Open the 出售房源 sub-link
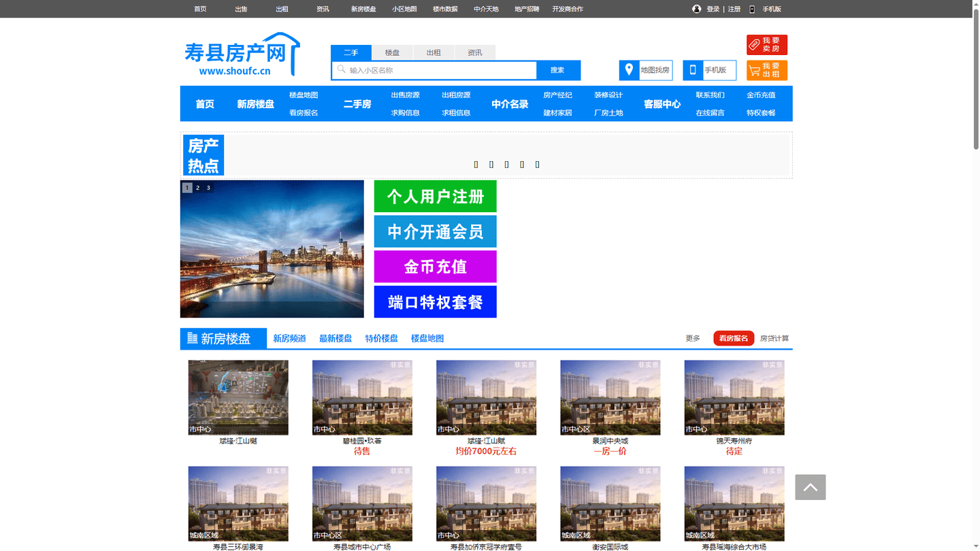The image size is (980, 551). pyautogui.click(x=405, y=95)
